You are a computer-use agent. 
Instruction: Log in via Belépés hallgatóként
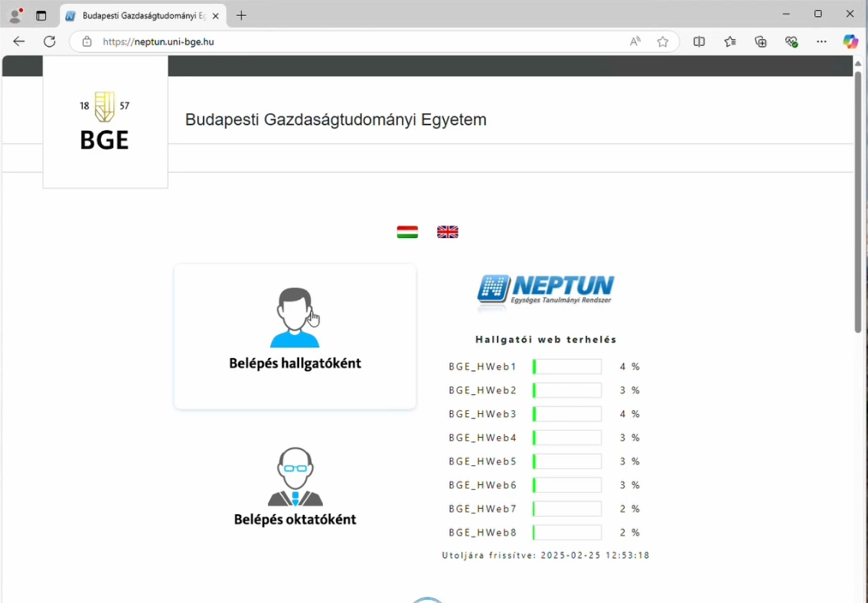click(x=295, y=363)
